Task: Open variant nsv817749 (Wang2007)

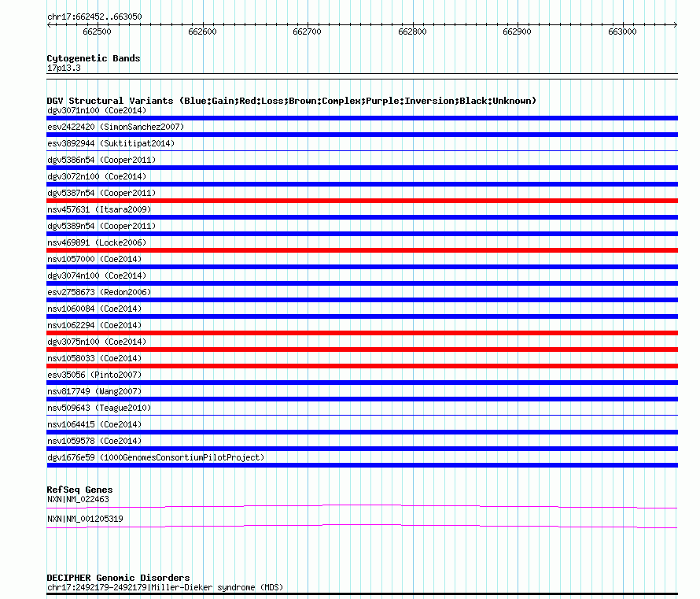Action: (94, 391)
